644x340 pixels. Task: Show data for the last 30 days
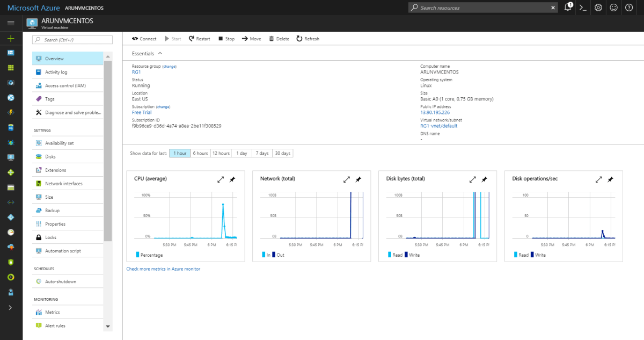click(x=282, y=153)
